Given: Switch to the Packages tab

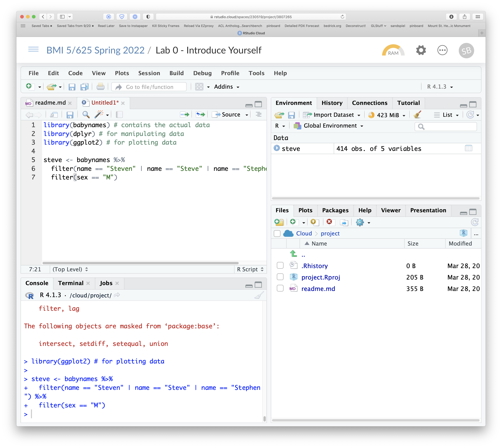Looking at the screenshot, I should coord(335,211).
